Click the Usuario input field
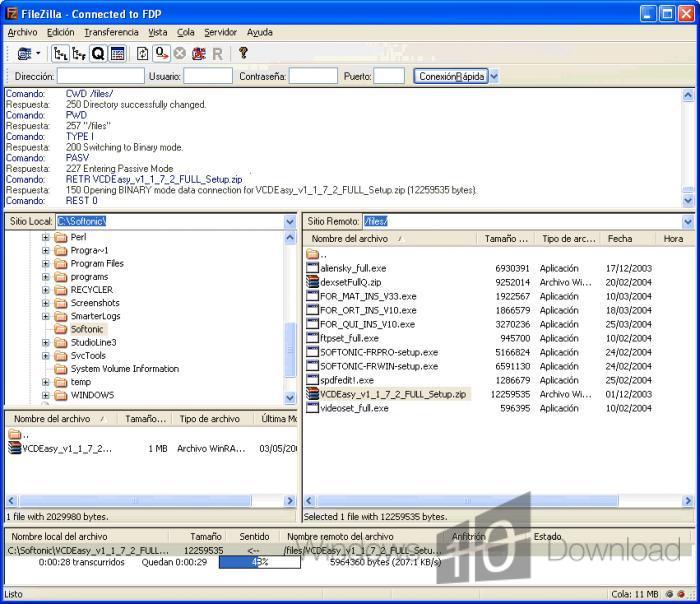 208,76
